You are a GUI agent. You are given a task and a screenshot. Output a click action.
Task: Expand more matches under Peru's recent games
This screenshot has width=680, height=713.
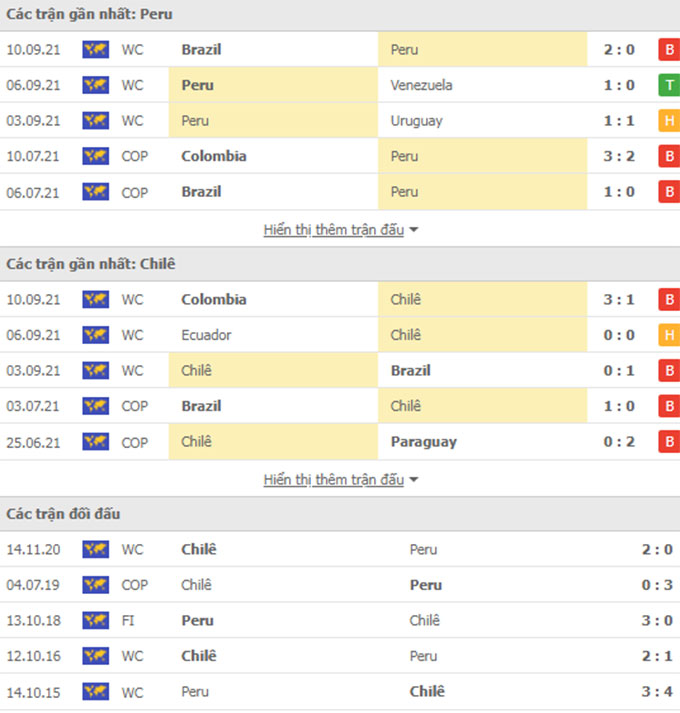click(x=341, y=230)
